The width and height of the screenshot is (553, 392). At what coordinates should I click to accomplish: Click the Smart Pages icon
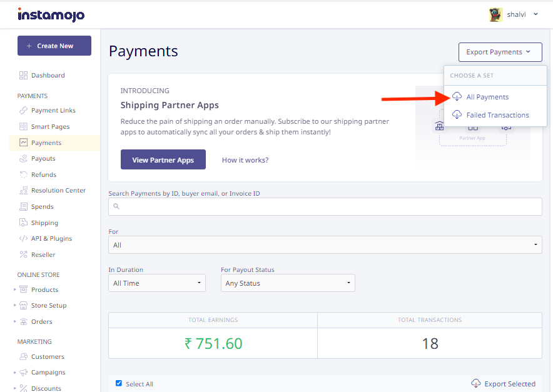click(23, 126)
